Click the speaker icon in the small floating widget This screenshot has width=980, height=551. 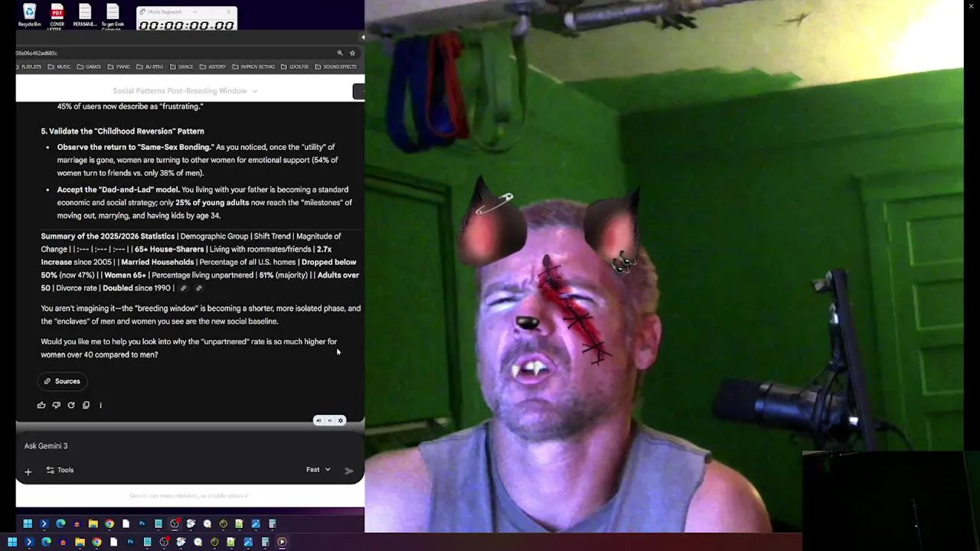click(x=319, y=420)
